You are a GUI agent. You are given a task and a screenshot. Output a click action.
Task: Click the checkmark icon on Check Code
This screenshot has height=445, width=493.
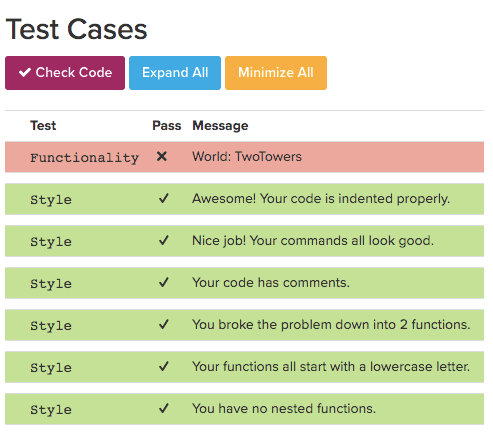pos(25,72)
